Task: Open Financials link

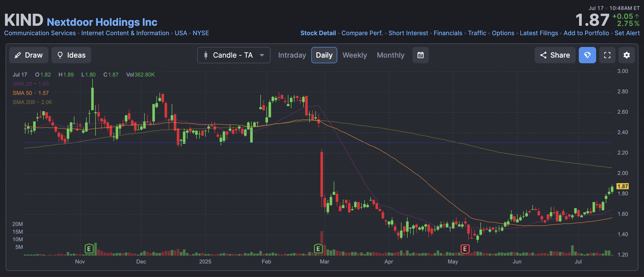Action: coord(448,33)
